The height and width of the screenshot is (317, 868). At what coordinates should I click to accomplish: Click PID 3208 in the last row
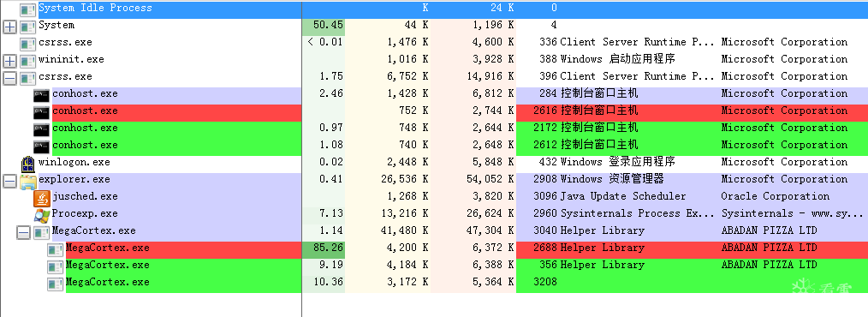(545, 282)
